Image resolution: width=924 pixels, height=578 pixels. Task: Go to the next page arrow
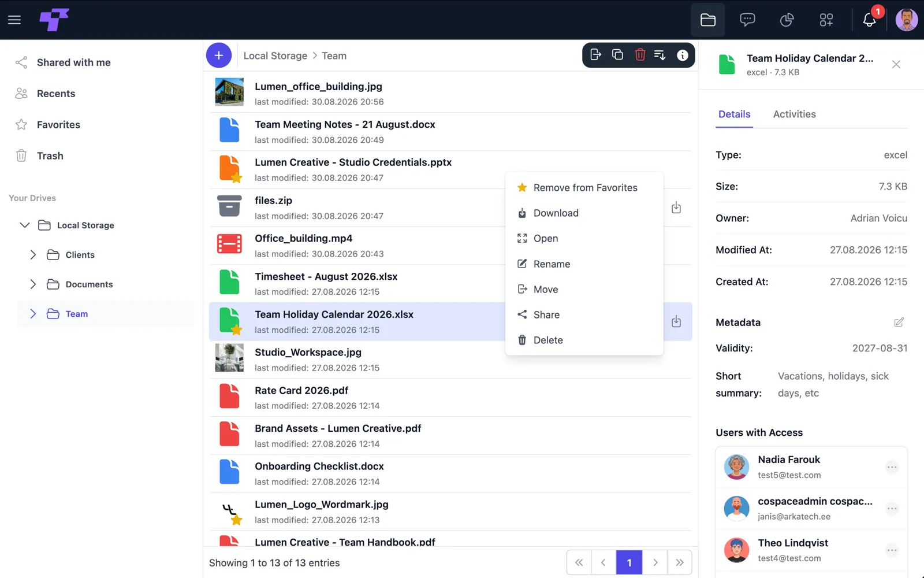tap(655, 562)
